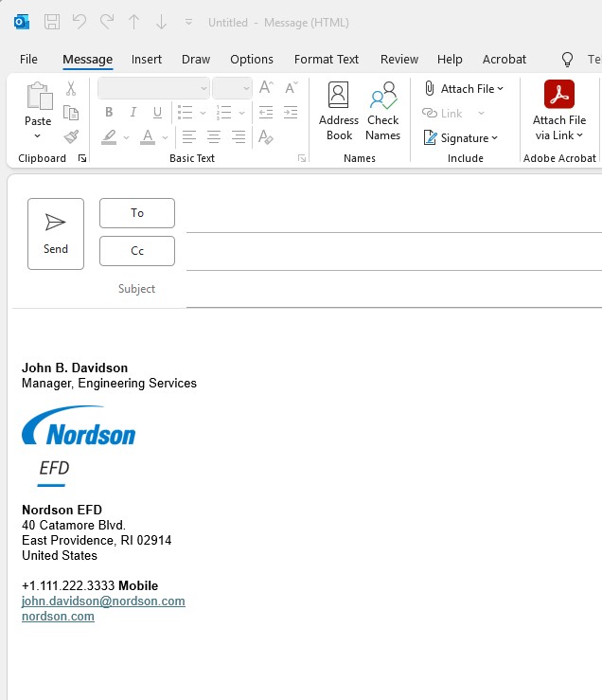Clear all formatting with eraser icon
The image size is (602, 700).
point(266,136)
